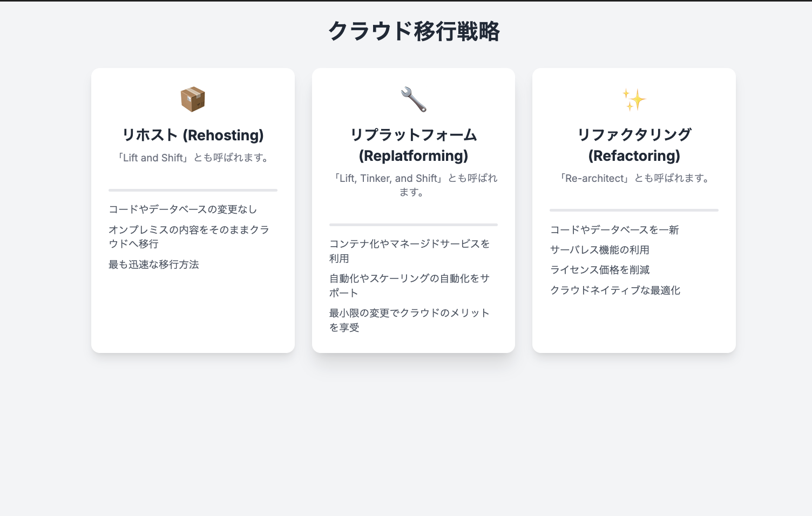Click コンテナ化やマネージドサービス list item
Image resolution: width=812 pixels, height=516 pixels.
[409, 251]
